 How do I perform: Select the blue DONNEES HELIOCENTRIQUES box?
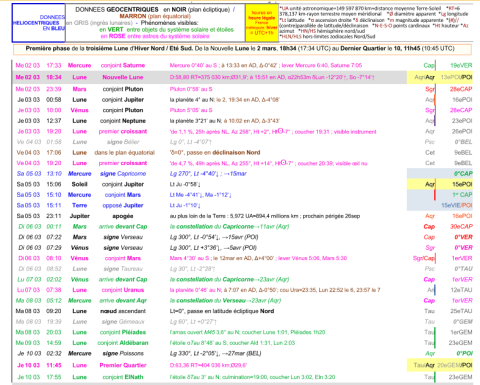pyautogui.click(x=39, y=23)
